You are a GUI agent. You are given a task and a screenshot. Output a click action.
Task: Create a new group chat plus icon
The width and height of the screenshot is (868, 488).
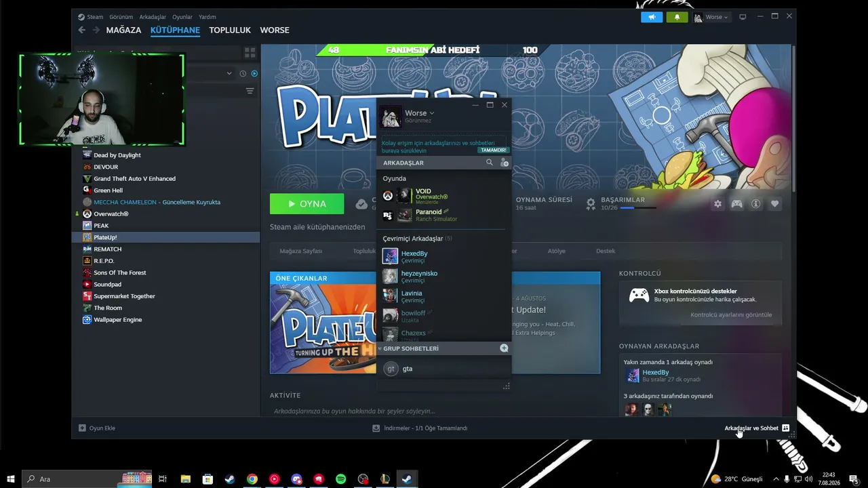coord(504,348)
